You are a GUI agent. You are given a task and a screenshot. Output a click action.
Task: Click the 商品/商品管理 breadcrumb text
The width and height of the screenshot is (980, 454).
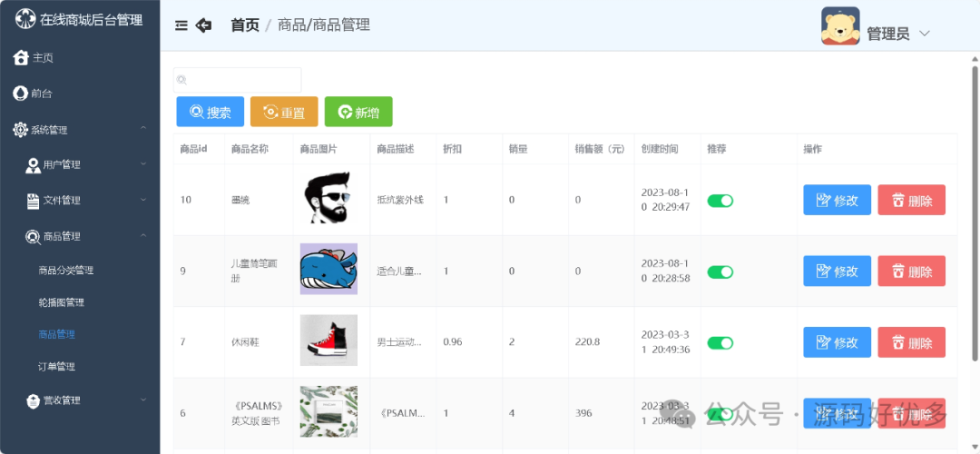(324, 25)
